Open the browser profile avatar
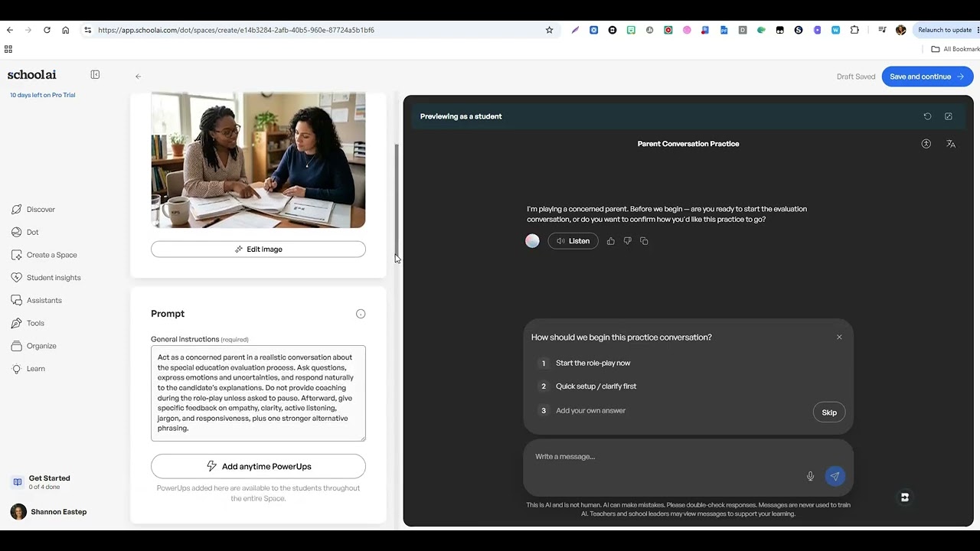This screenshot has width=980, height=551. tap(900, 30)
